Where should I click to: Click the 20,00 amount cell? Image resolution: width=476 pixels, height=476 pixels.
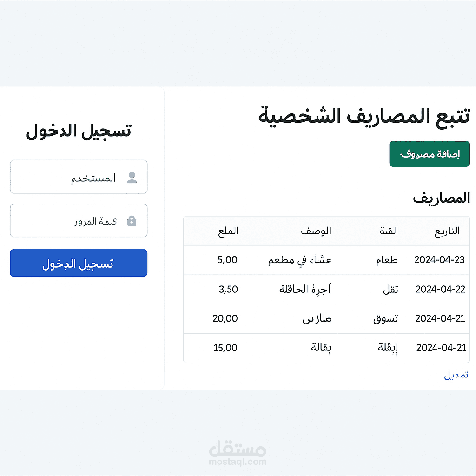(x=225, y=318)
